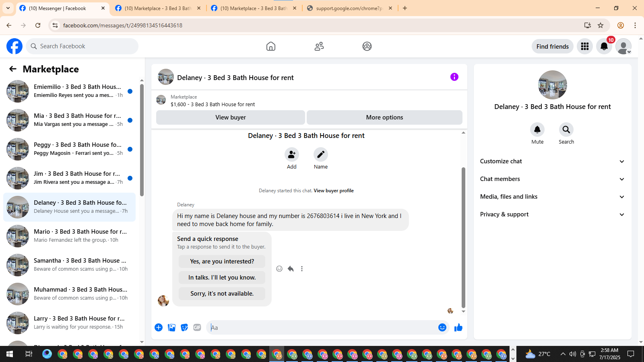
Task: Switch to the third Marketplace tab
Action: pyautogui.click(x=254, y=8)
